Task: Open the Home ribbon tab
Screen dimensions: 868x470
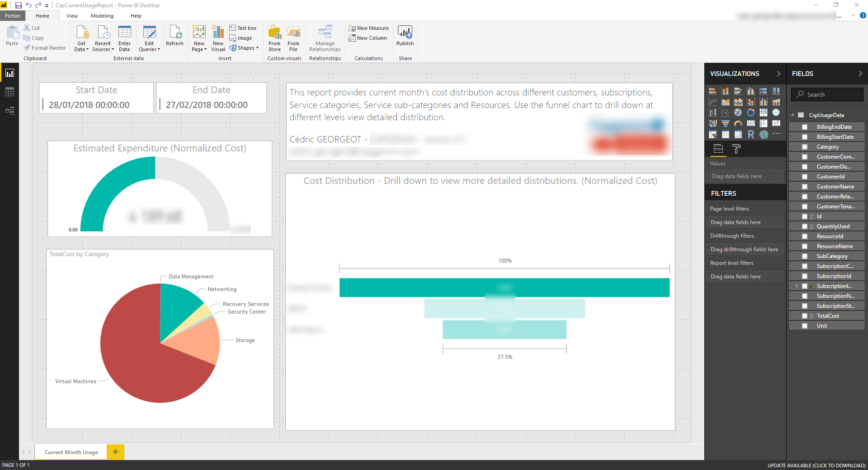Action: 42,16
